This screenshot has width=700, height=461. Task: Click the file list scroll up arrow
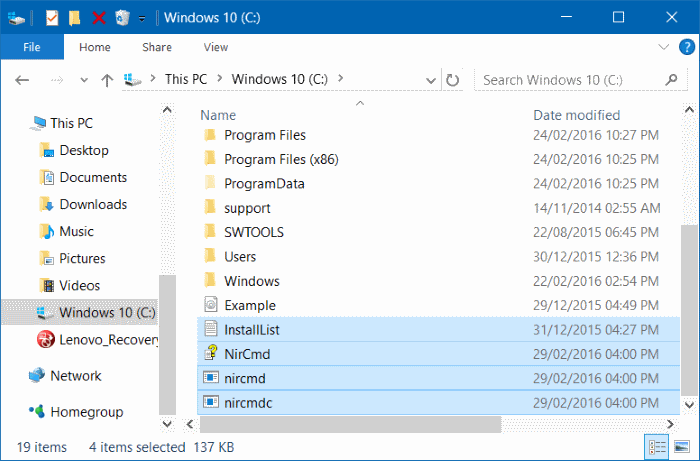[x=689, y=110]
